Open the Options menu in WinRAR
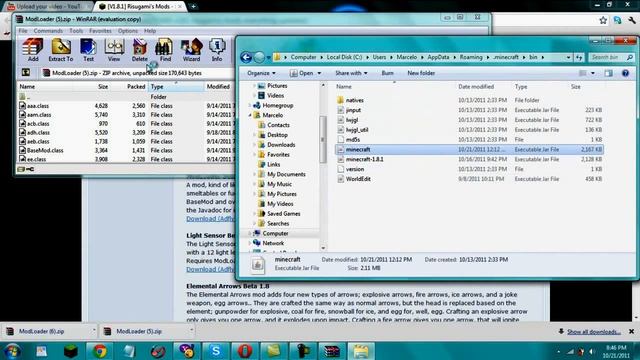640x360 pixels. pos(128,31)
